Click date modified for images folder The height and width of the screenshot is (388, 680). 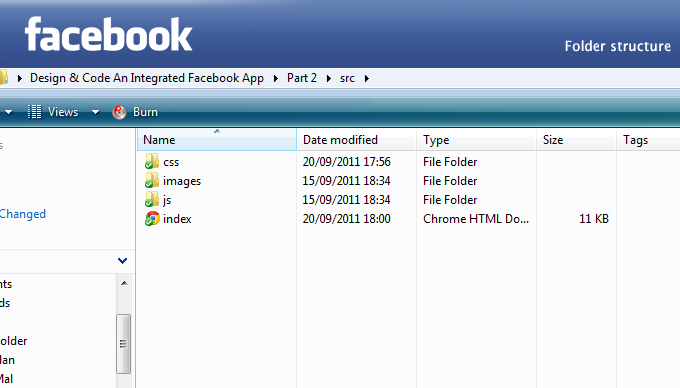tap(347, 181)
